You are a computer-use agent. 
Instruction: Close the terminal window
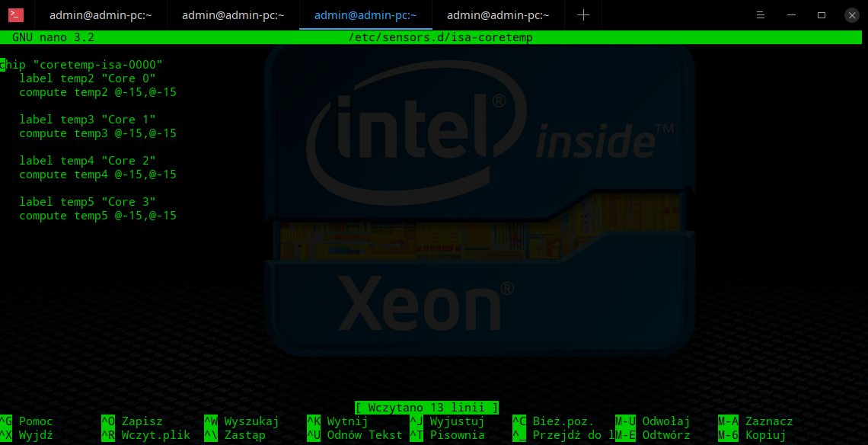[851, 14]
